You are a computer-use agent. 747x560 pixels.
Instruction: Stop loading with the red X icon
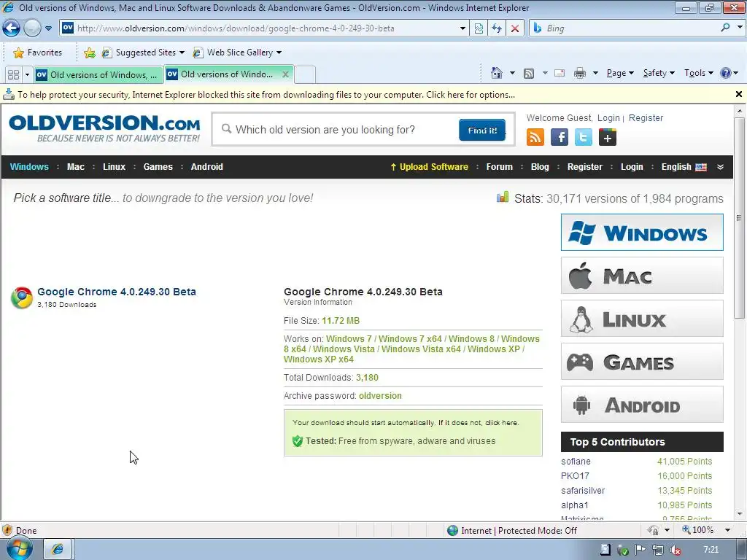pos(515,28)
